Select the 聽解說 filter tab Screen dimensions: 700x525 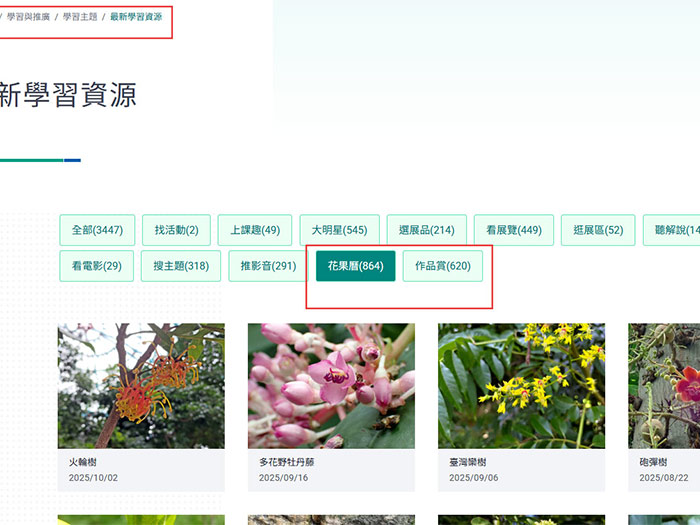(x=672, y=230)
